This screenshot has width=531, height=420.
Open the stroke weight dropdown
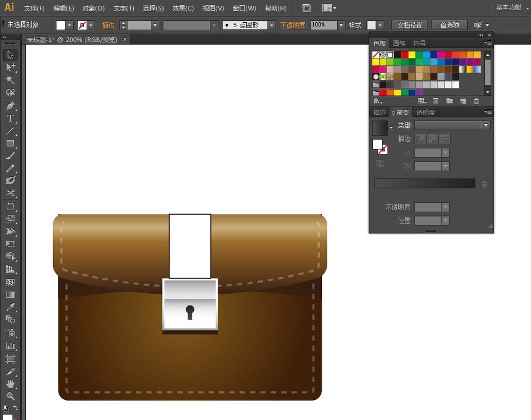[155, 25]
